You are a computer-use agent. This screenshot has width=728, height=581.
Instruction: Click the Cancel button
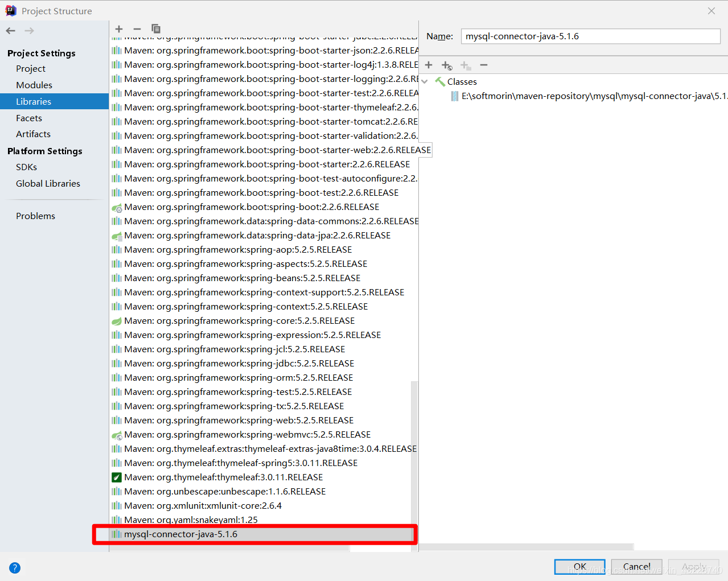coord(636,567)
